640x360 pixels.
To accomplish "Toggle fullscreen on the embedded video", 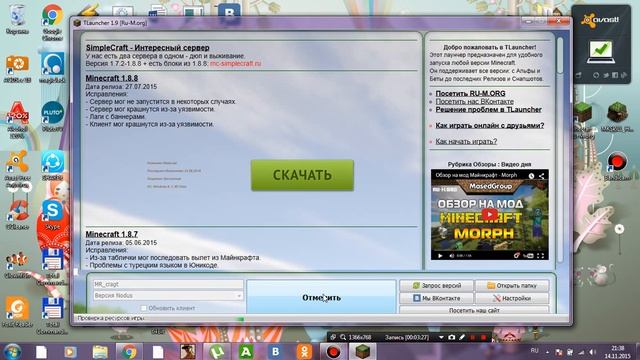I will click(540, 256).
